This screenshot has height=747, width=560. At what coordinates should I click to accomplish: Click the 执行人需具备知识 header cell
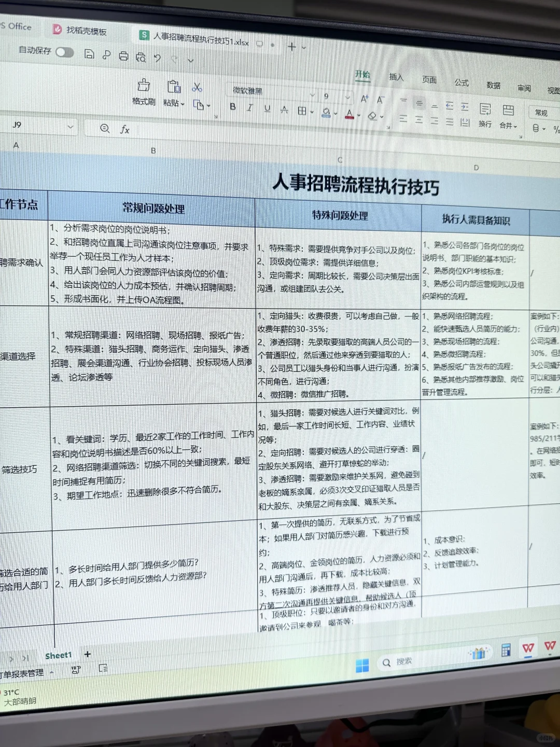tap(475, 220)
